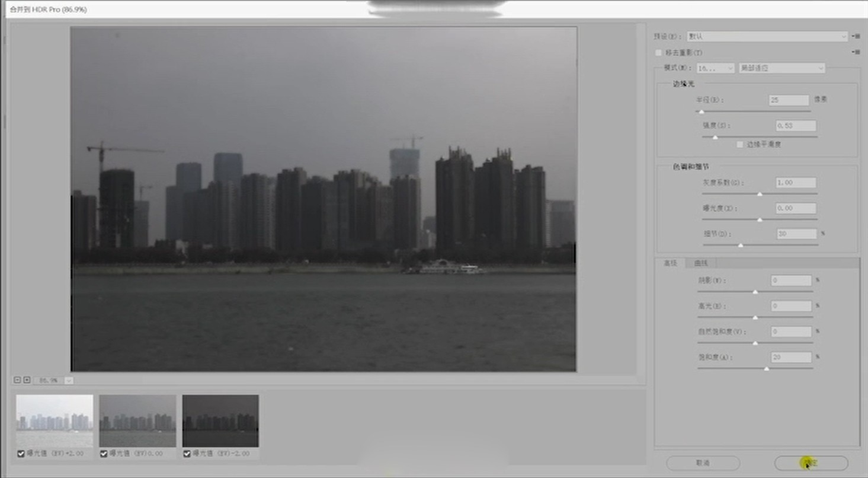Click the 半径 (Radius) value field

tap(789, 100)
